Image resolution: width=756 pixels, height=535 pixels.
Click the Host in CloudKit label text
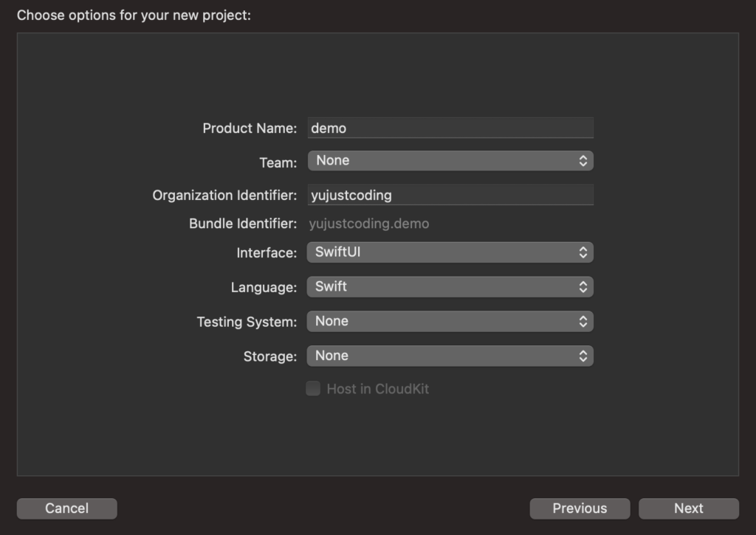pos(377,389)
